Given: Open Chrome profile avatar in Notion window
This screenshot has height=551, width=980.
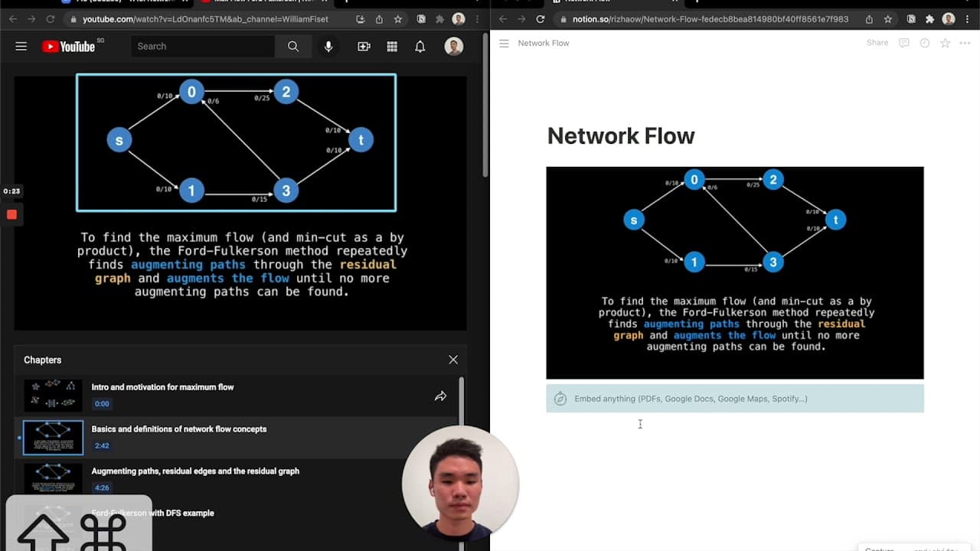Looking at the screenshot, I should [949, 19].
